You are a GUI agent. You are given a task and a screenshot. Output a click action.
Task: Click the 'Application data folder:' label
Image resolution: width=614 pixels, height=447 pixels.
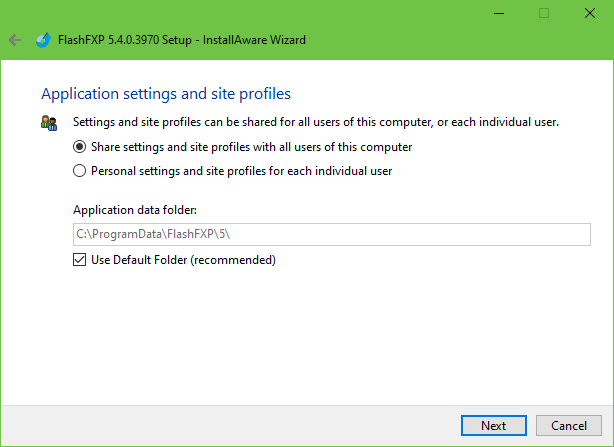click(134, 210)
